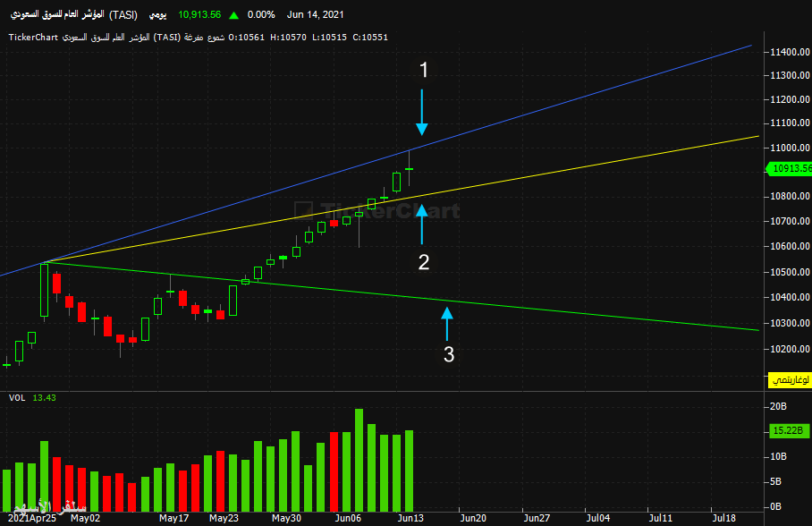Select the number 1 annotation label
The height and width of the screenshot is (526, 812).
(x=424, y=70)
